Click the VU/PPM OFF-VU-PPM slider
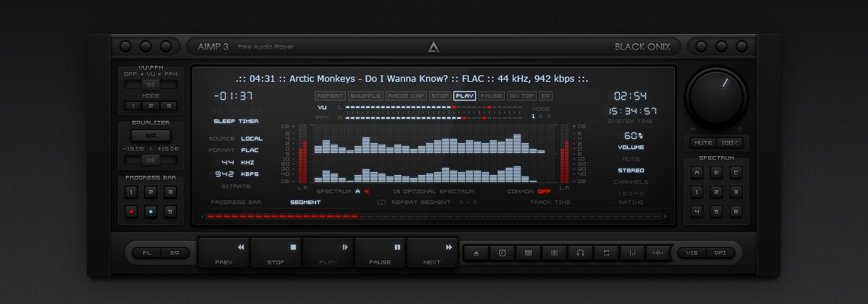The height and width of the screenshot is (304, 868). 150,85
